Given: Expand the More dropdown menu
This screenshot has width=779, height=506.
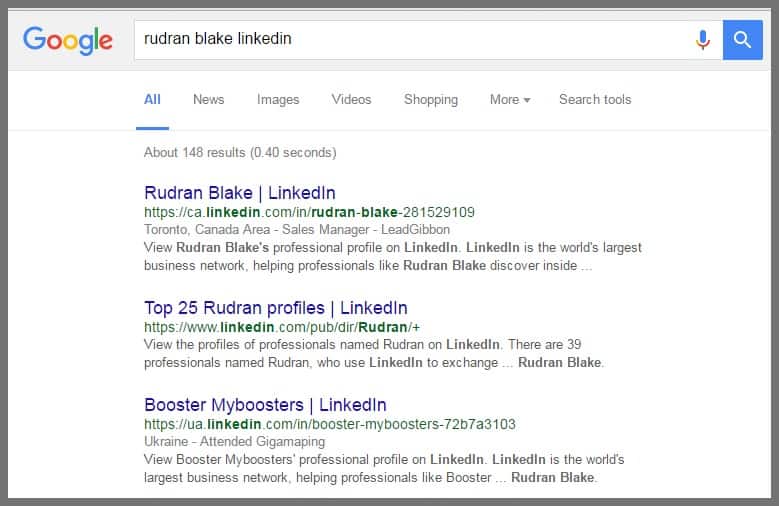Looking at the screenshot, I should (509, 100).
